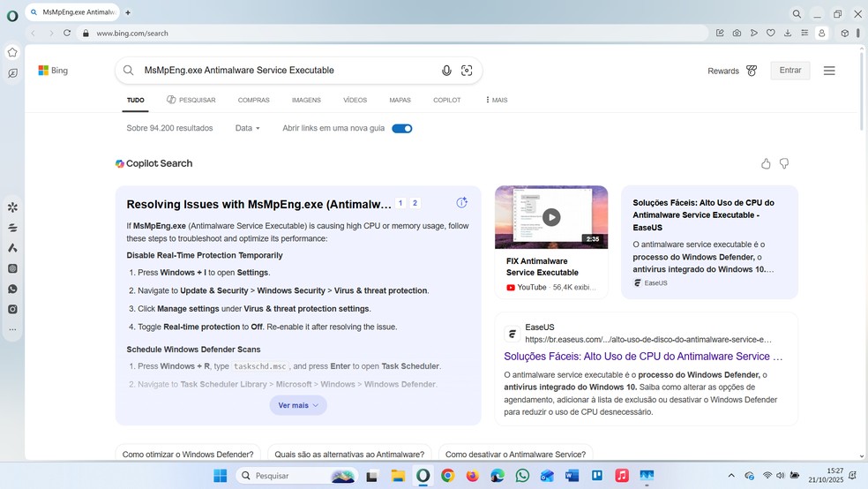This screenshot has height=489, width=868.
Task: Open the extensions cube icon
Action: point(845,34)
